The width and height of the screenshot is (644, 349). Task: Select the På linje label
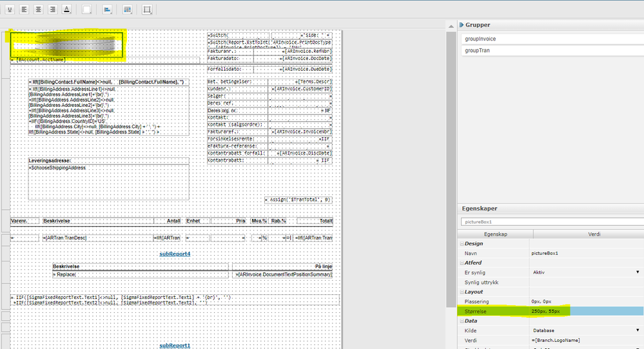pyautogui.click(x=282, y=267)
